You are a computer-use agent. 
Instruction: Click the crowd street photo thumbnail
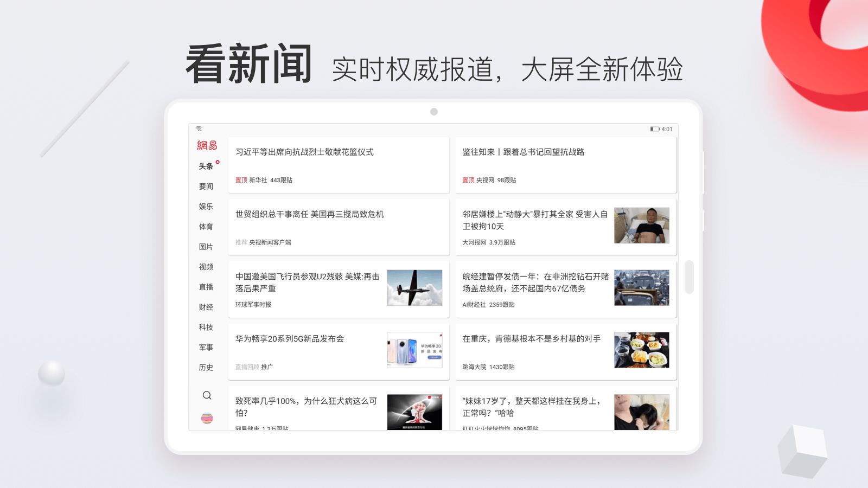[642, 287]
